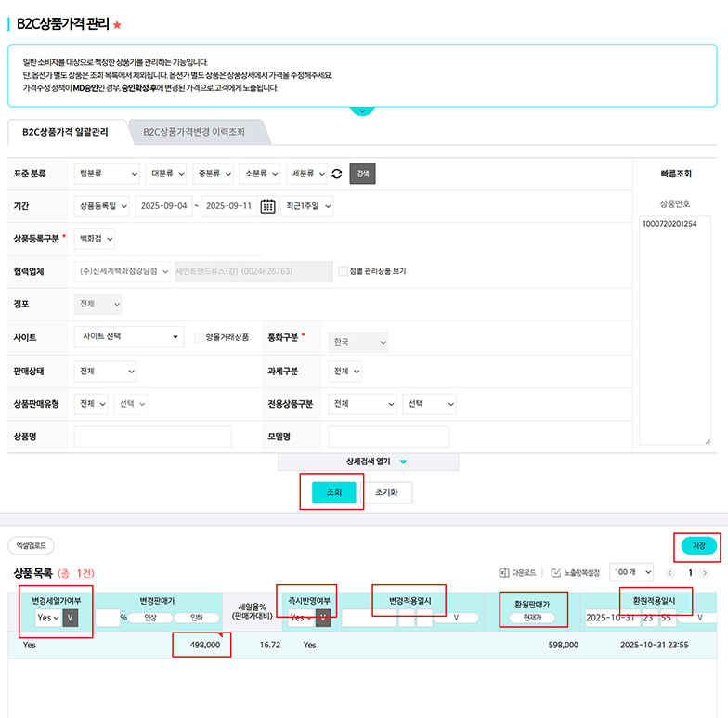Check the 점별 관리상품 보기 checkbox

pyautogui.click(x=343, y=271)
